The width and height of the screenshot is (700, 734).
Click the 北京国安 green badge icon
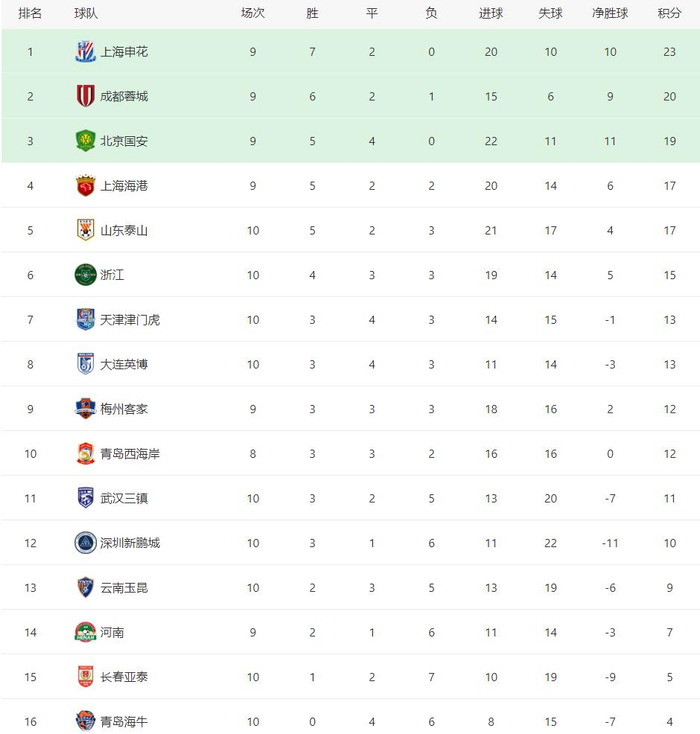(86, 141)
